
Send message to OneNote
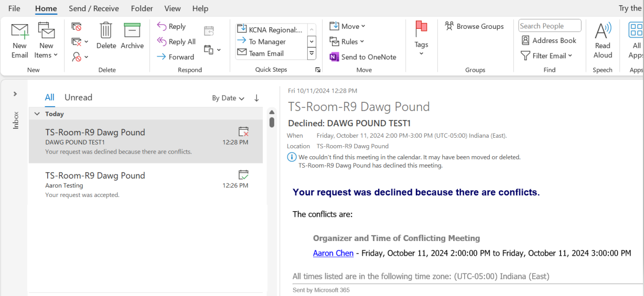(x=363, y=57)
